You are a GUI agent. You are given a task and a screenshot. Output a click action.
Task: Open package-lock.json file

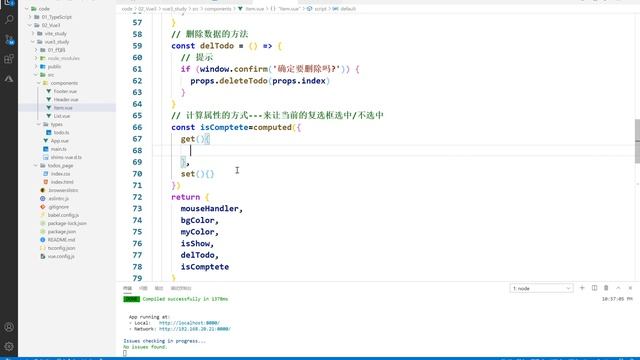click(67, 223)
